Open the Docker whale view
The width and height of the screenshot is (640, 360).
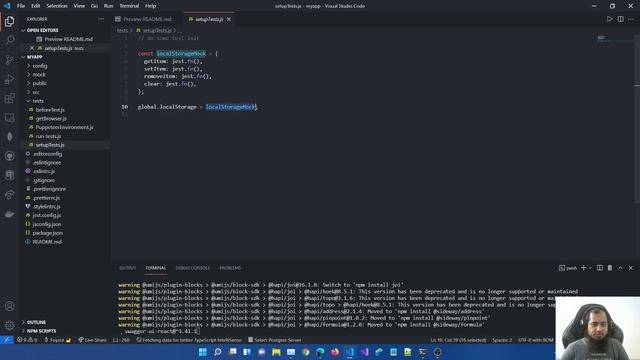(9, 214)
